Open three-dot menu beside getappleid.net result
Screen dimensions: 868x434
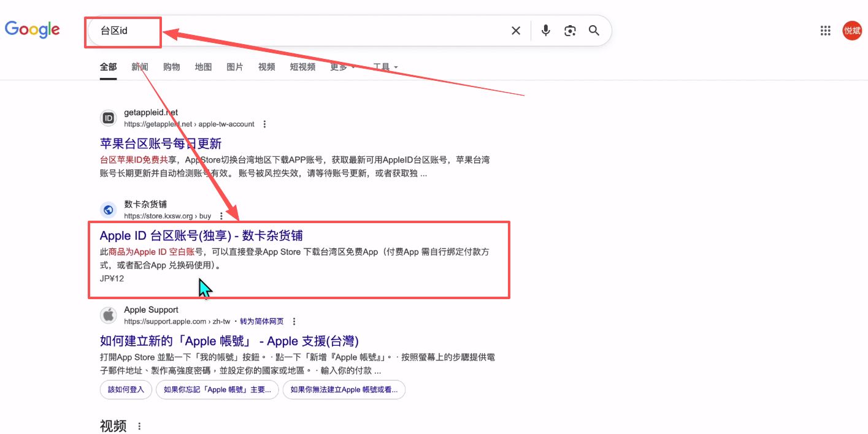point(264,124)
